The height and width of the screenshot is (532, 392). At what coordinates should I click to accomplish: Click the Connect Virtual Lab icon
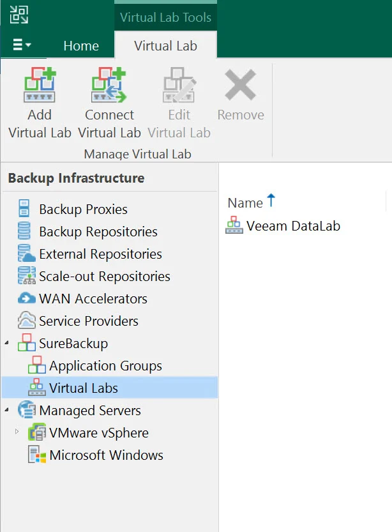click(x=109, y=85)
